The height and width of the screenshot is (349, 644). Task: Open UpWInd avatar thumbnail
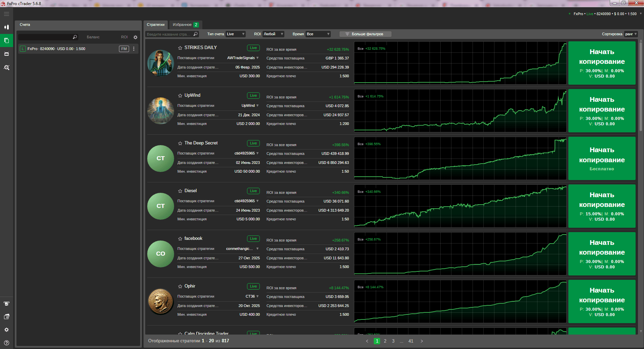tap(161, 111)
